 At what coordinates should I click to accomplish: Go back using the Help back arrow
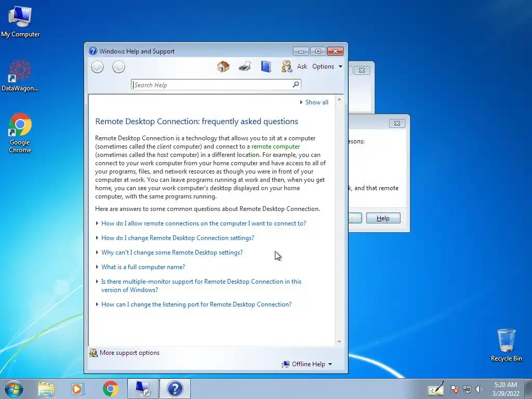point(97,66)
